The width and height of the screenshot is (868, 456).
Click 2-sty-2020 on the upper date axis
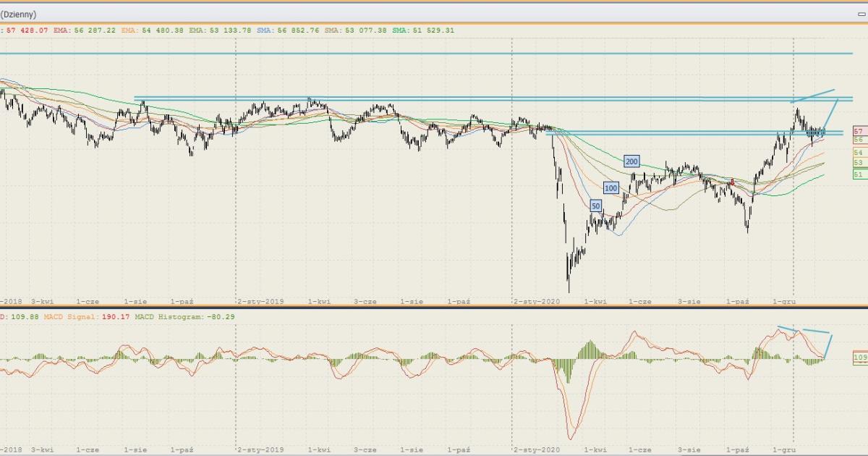(x=536, y=300)
